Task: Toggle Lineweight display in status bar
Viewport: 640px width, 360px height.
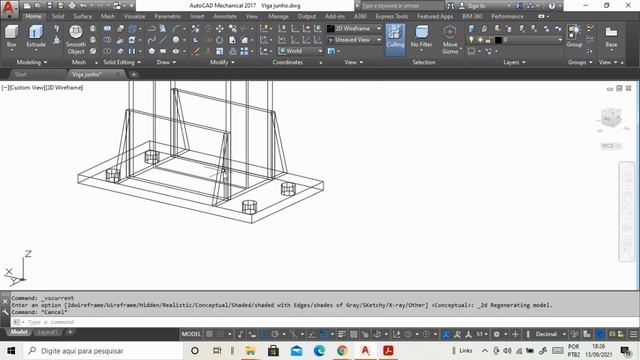Action: pyautogui.click(x=342, y=334)
